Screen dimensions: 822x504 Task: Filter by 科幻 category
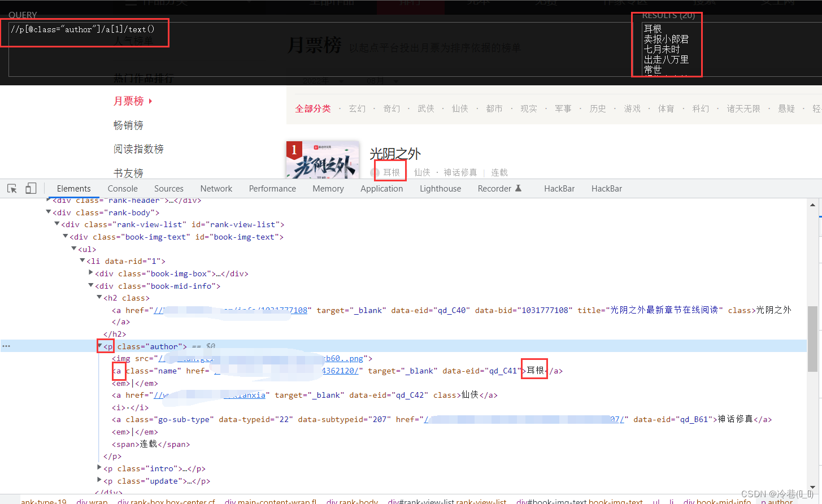(x=701, y=108)
